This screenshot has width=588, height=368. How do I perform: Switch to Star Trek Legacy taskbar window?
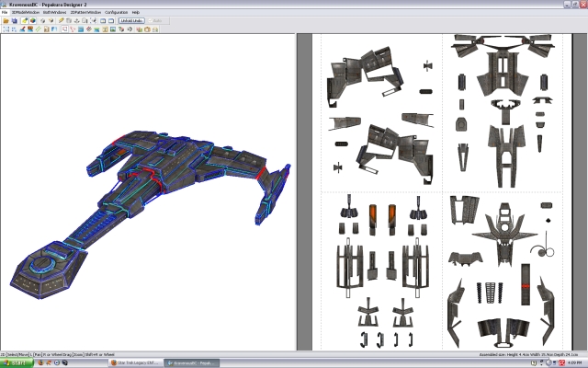136,362
